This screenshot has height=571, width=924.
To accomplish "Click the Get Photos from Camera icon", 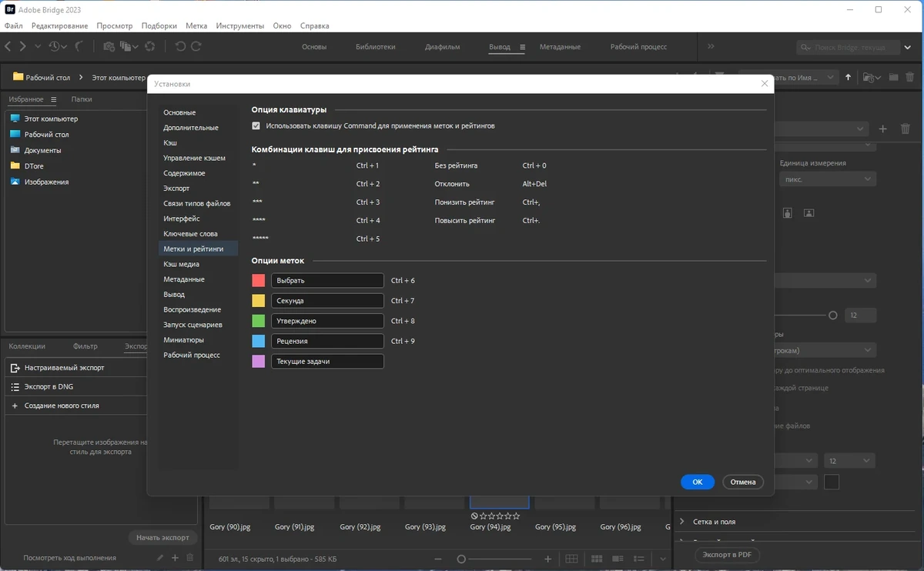I will (109, 47).
